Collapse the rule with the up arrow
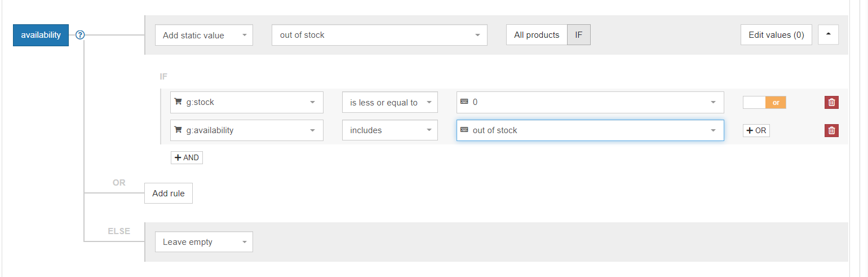868x277 pixels. click(x=828, y=34)
